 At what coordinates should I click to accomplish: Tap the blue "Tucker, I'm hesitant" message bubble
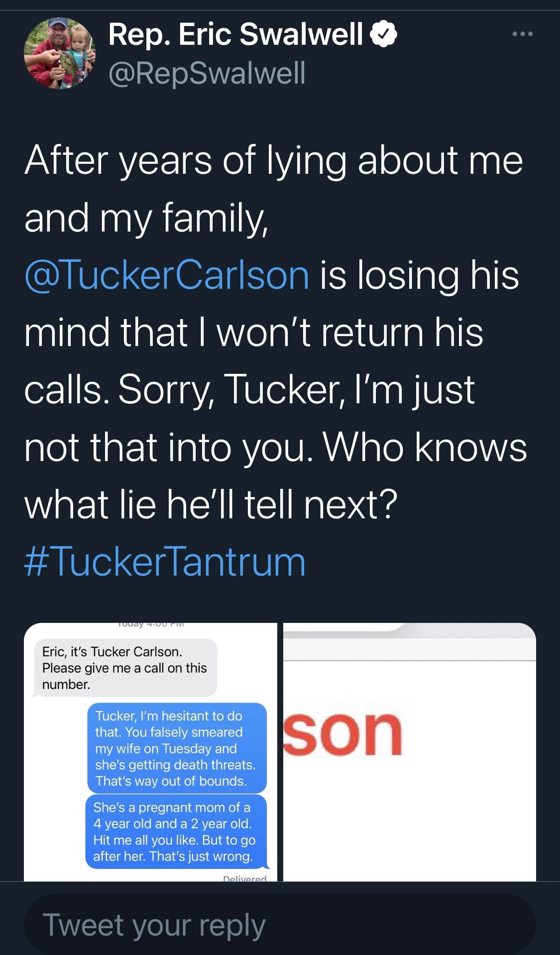[x=177, y=748]
